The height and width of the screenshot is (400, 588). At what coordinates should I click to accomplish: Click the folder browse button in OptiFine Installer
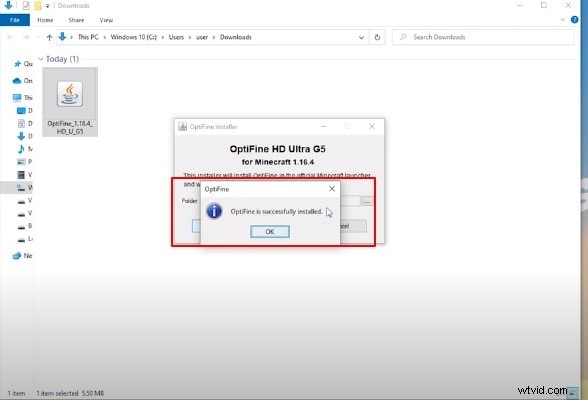pos(367,201)
